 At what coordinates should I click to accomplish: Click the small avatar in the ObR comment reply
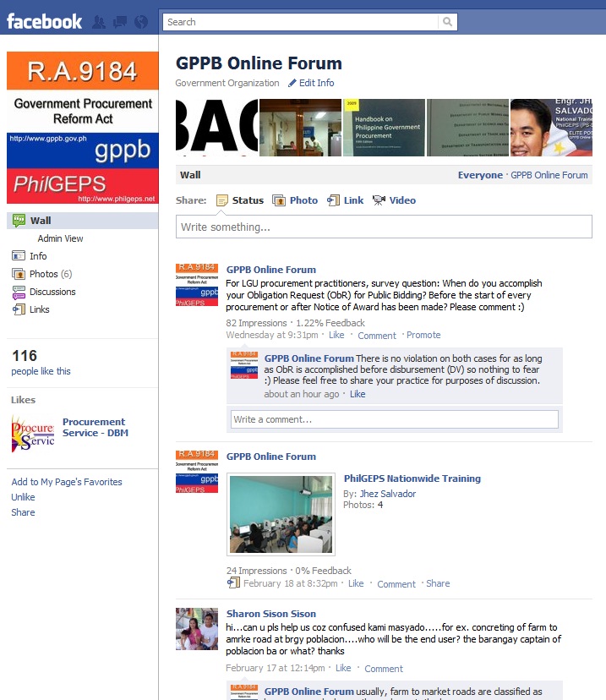(244, 365)
